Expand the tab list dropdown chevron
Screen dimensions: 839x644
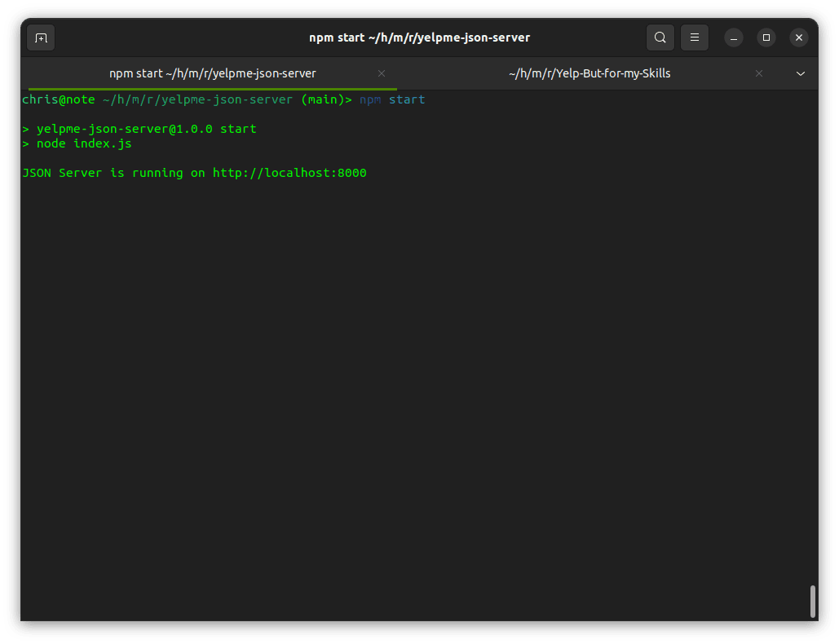801,74
